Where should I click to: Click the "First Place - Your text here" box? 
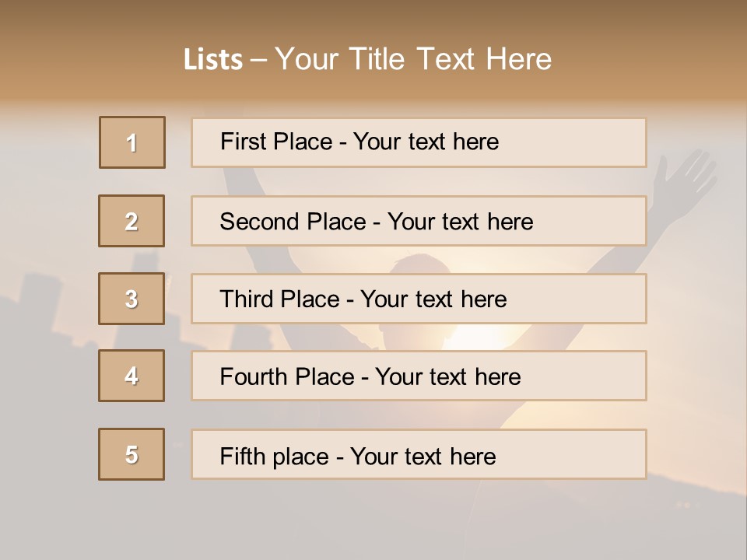[x=419, y=142]
